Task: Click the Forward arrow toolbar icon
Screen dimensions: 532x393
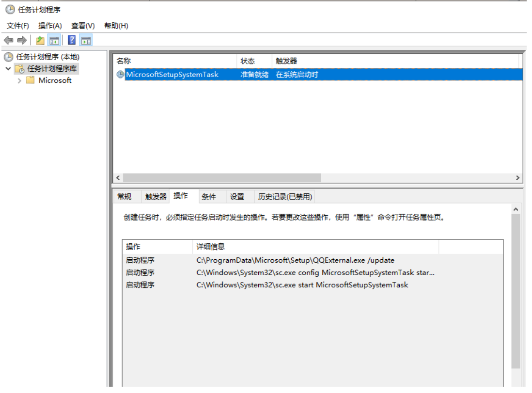Action: (22, 40)
